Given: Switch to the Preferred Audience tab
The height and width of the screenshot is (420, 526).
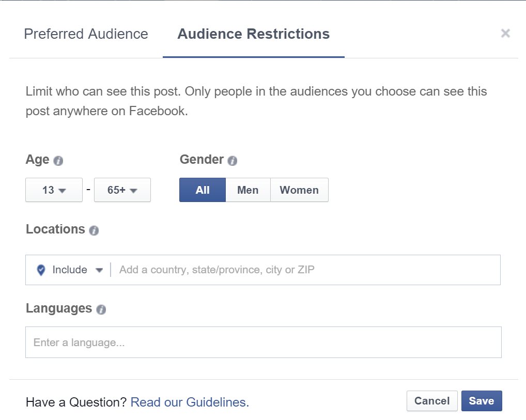Looking at the screenshot, I should point(86,34).
